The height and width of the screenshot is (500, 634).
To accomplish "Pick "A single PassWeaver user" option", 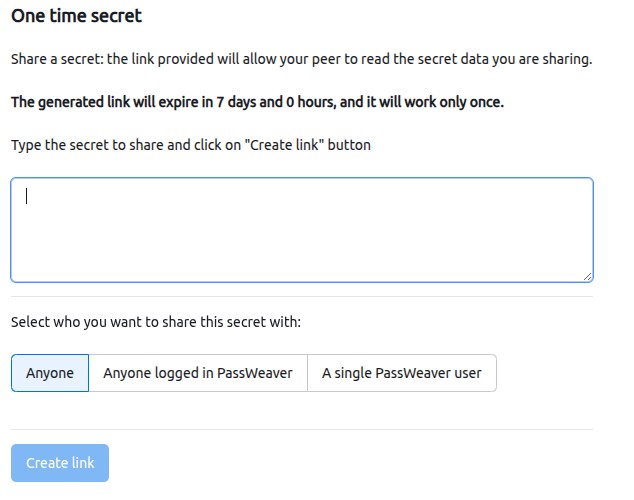I will [401, 373].
